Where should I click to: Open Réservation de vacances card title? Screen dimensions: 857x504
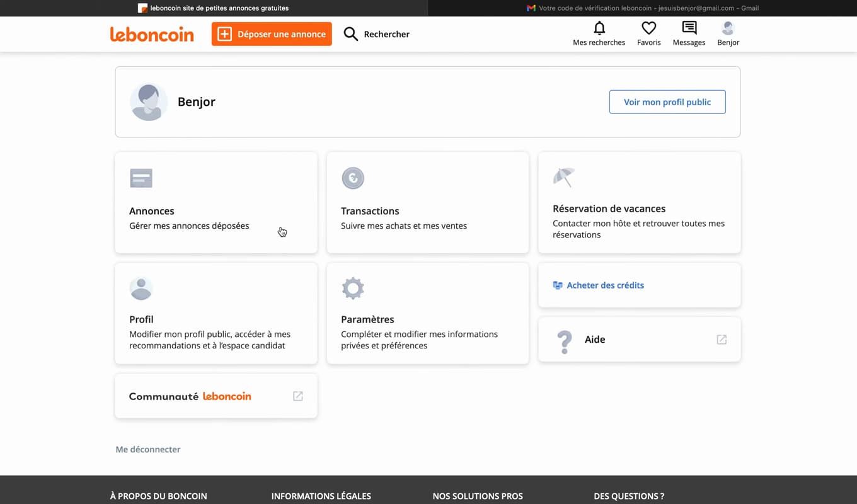609,209
